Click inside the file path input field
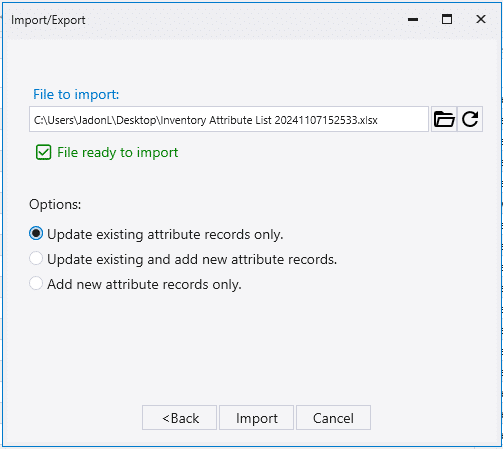The image size is (503, 449). (x=229, y=119)
